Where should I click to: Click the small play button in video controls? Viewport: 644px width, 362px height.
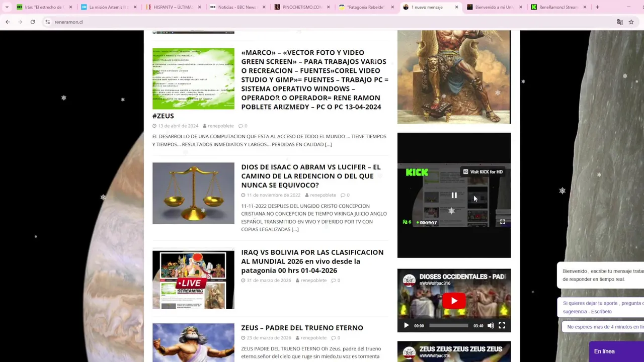[406, 326]
